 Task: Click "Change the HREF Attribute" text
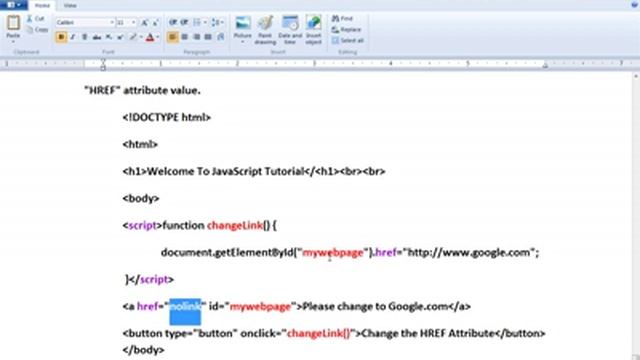428,333
